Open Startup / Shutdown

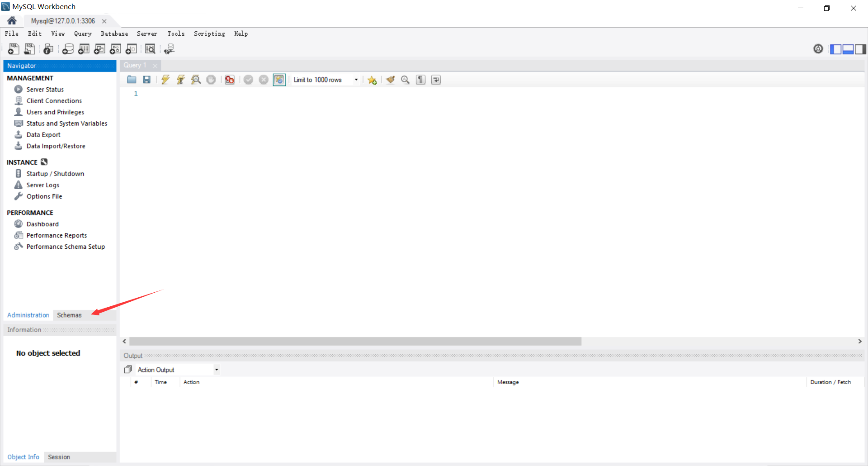click(x=55, y=173)
